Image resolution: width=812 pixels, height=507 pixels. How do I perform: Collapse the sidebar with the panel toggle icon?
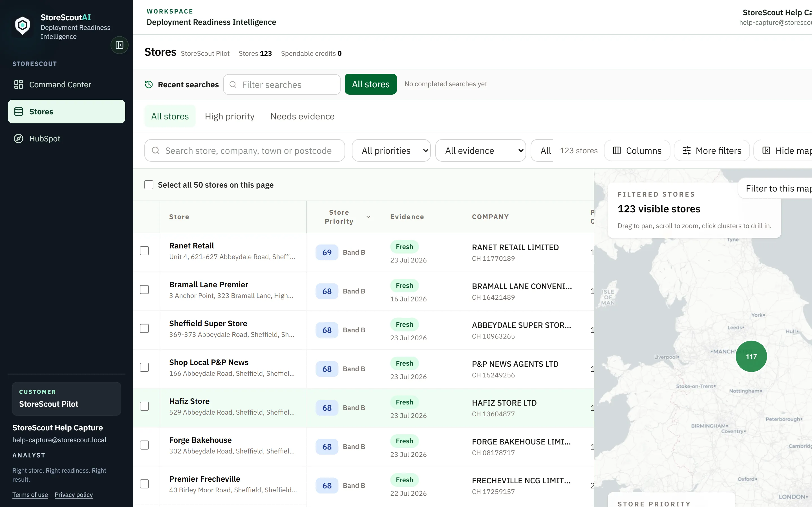coord(120,45)
